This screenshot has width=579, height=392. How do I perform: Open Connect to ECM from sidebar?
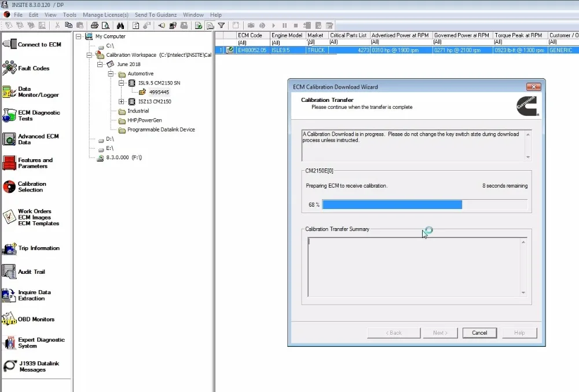pos(32,44)
